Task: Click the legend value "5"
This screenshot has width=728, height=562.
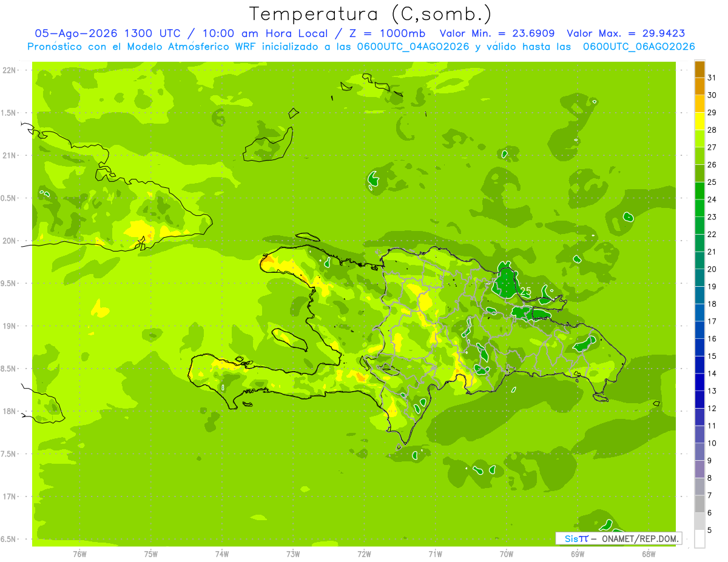Action: click(710, 530)
